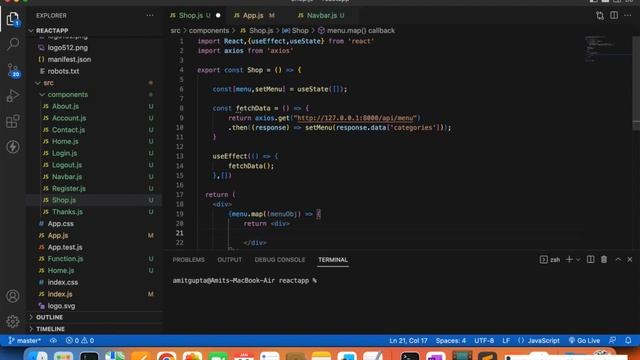This screenshot has height=360, width=640.
Task: Open terminal launch profile dropdown arrow
Action: pyautogui.click(x=578, y=260)
